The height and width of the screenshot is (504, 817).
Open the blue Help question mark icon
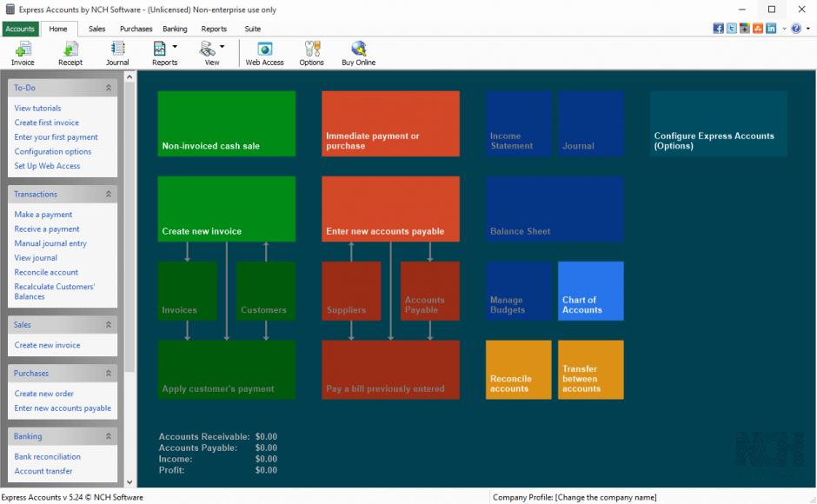[795, 29]
